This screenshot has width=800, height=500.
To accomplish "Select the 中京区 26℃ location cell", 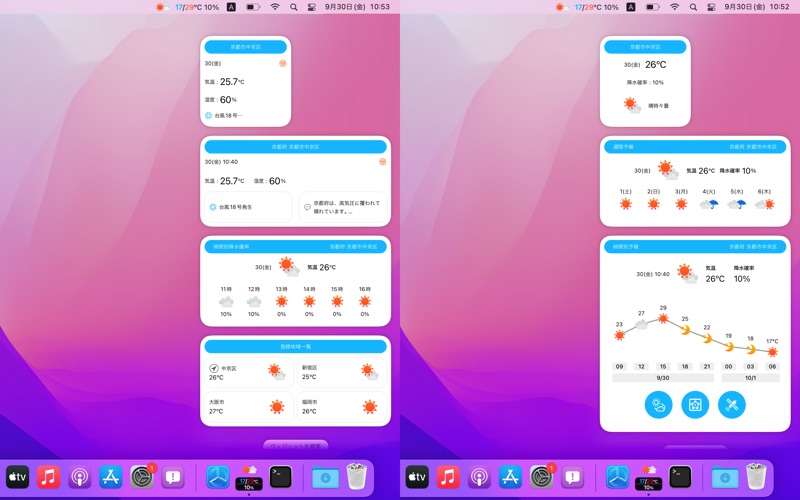I will (248, 373).
